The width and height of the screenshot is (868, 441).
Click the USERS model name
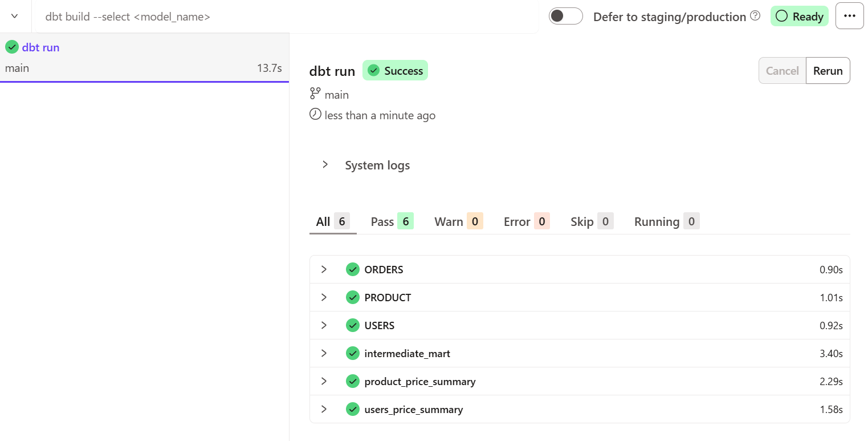pyautogui.click(x=380, y=325)
